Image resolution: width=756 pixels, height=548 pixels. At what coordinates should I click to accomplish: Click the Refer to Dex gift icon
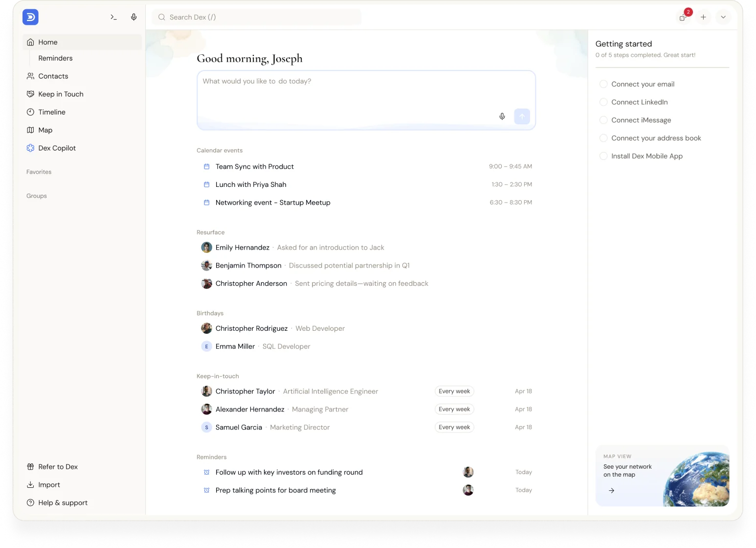(x=30, y=467)
